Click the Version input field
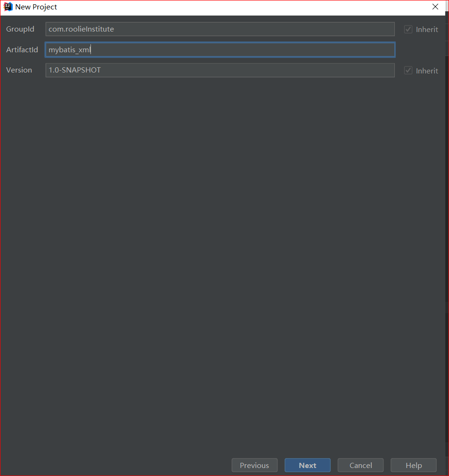Image resolution: width=449 pixels, height=476 pixels. click(220, 70)
